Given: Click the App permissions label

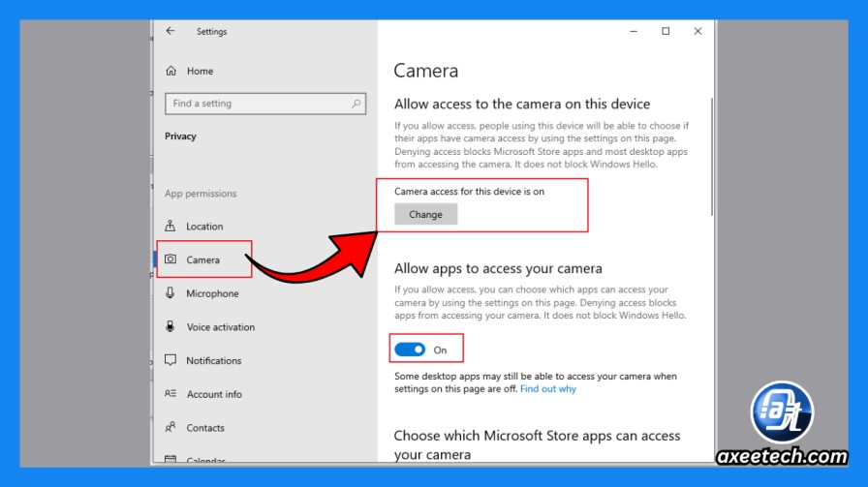Looking at the screenshot, I should point(201,193).
